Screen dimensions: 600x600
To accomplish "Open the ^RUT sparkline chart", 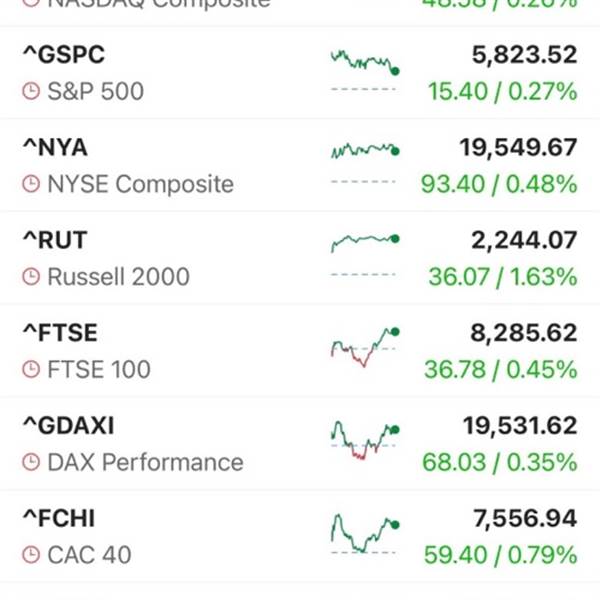I will (365, 256).
